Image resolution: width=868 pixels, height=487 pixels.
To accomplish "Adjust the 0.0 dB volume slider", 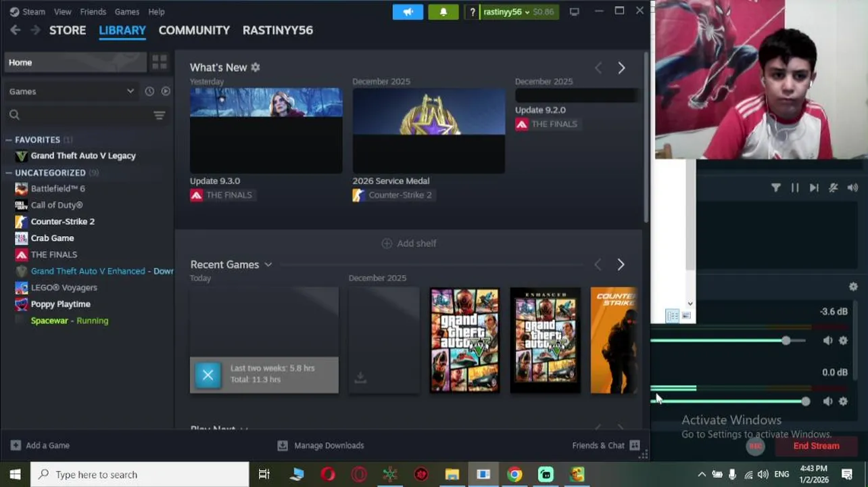I will (x=805, y=401).
